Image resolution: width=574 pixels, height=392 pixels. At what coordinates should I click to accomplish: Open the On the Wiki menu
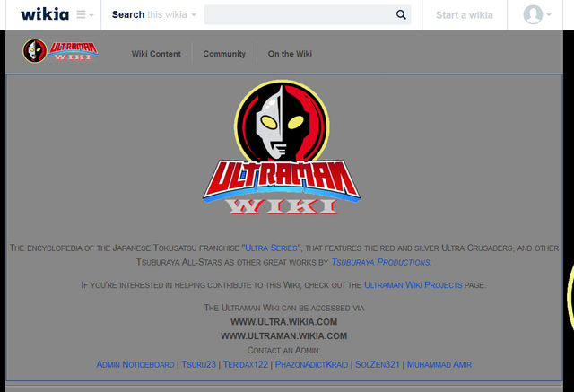point(290,54)
